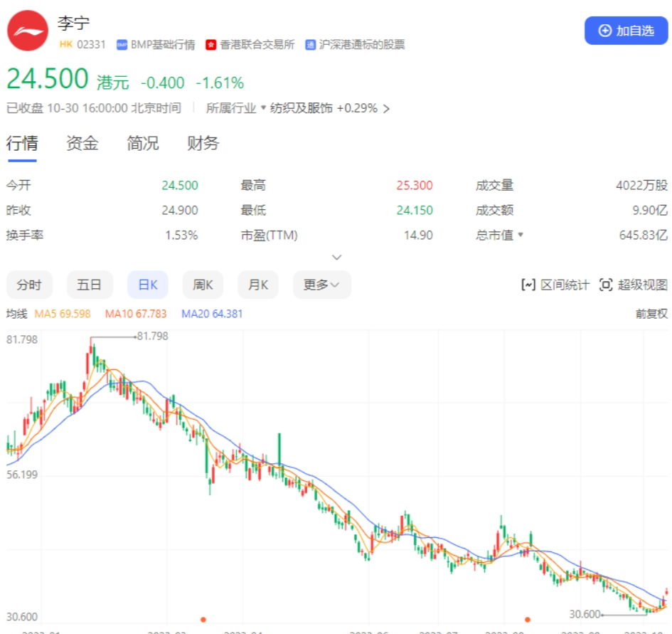Click the 前复权 adjustment option
The height and width of the screenshot is (634, 672).
pyautogui.click(x=651, y=314)
